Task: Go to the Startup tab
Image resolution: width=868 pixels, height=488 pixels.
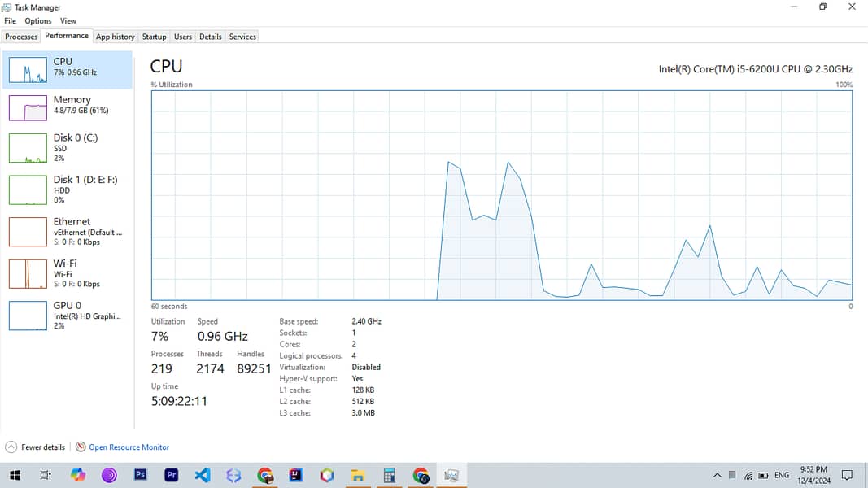Action: [154, 37]
